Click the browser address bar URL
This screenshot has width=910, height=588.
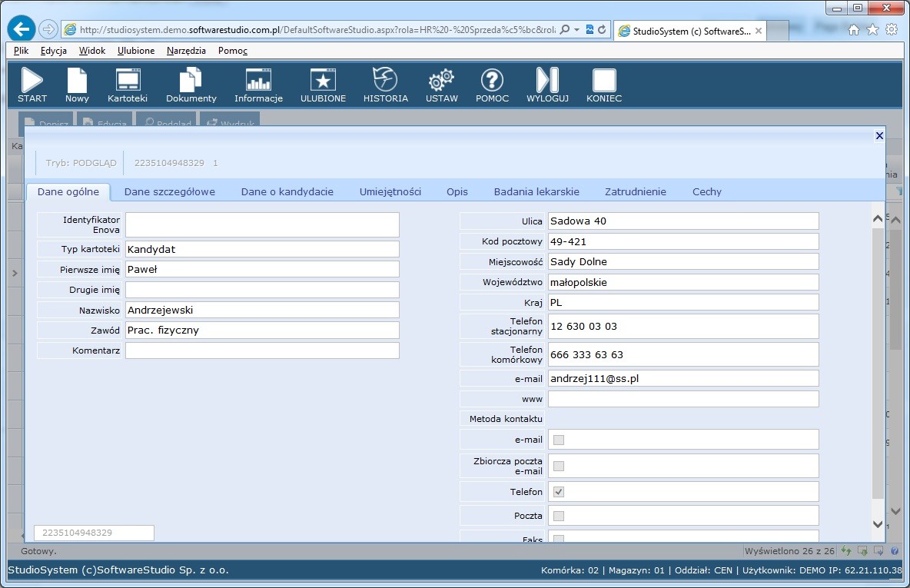317,30
